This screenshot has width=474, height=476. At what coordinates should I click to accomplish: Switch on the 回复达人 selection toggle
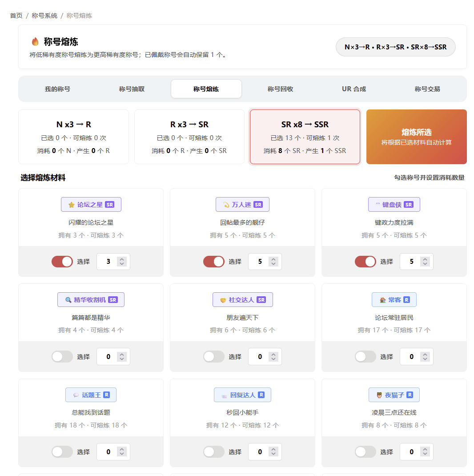tap(214, 452)
